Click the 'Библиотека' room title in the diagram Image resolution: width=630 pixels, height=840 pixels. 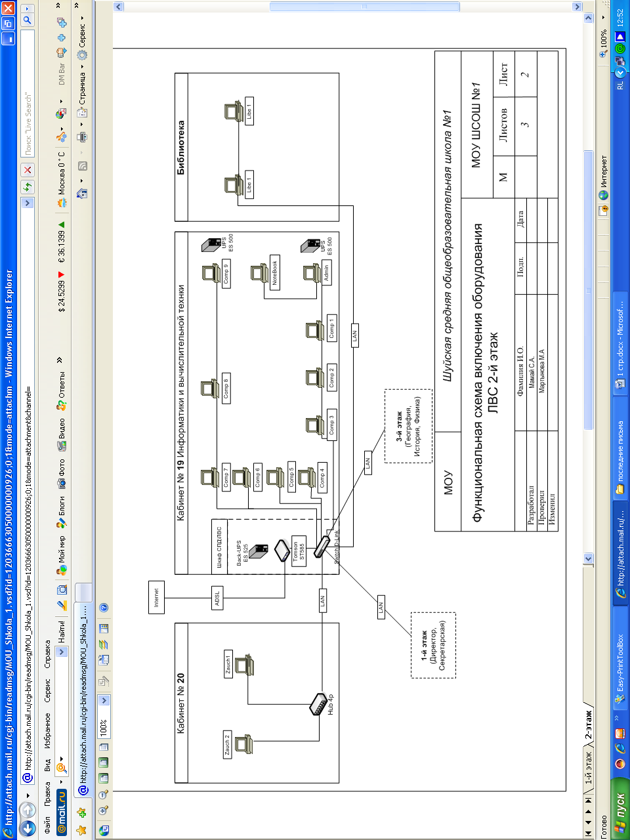pos(182,147)
